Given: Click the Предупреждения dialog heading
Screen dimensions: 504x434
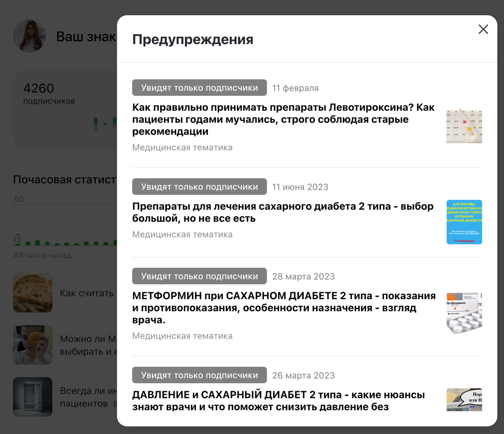Looking at the screenshot, I should click(x=193, y=39).
